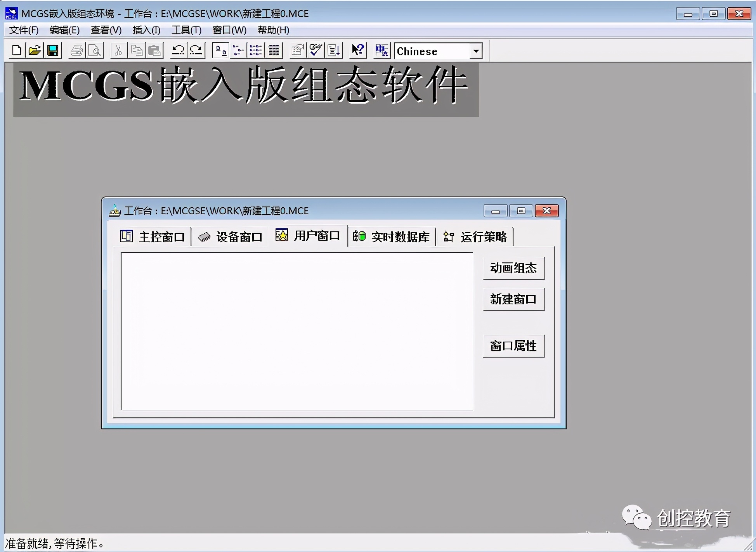Activate the context help arrow-question icon
Image resolution: width=756 pixels, height=552 pixels.
pyautogui.click(x=357, y=50)
